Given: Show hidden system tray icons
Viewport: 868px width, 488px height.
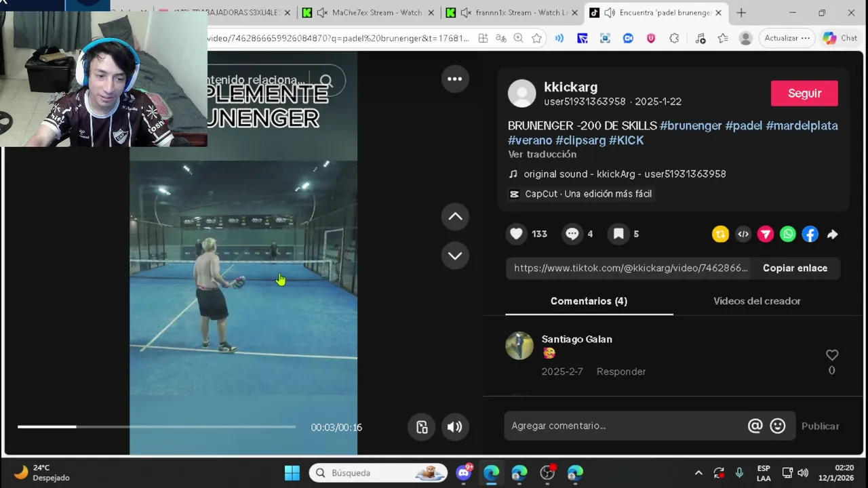Looking at the screenshot, I should 698,473.
